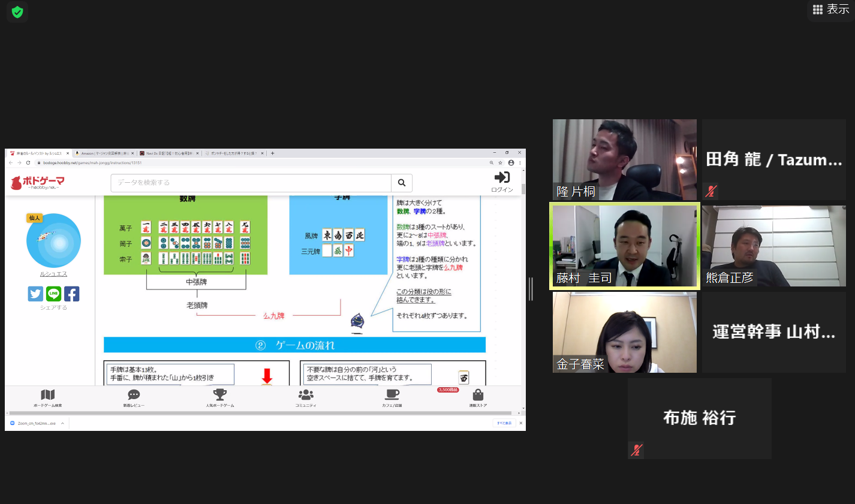Image resolution: width=855 pixels, height=504 pixels.
Task: Click the データを検索する search field
Action: pos(251,183)
